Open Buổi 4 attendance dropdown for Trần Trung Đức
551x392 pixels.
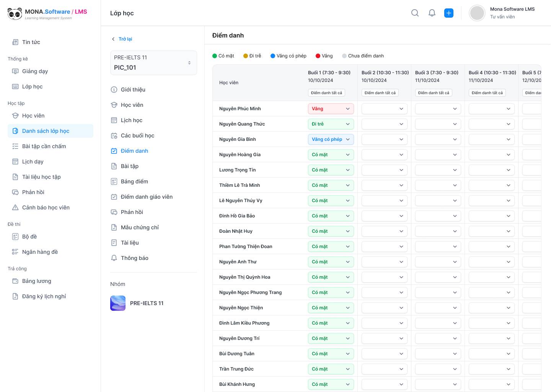tap(492, 369)
